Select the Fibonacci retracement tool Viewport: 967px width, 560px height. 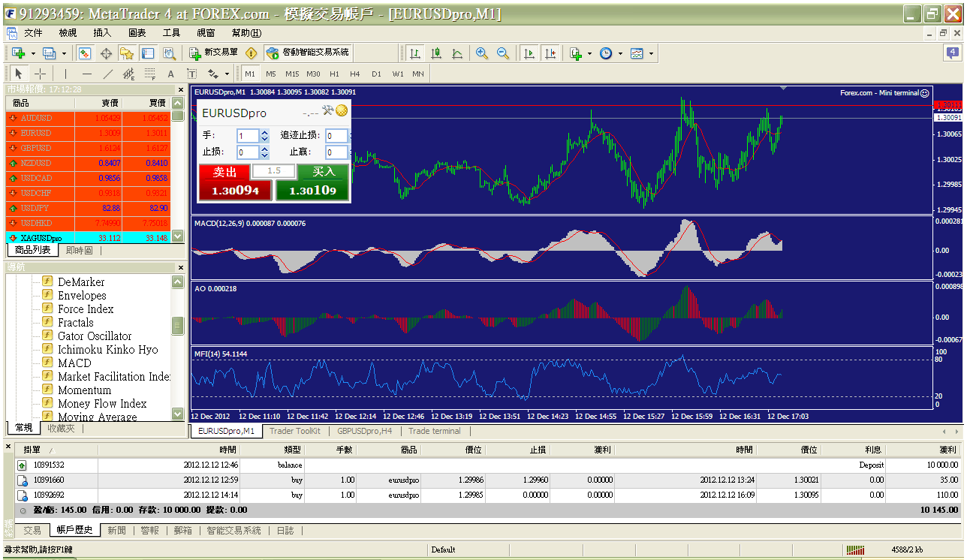[150, 74]
